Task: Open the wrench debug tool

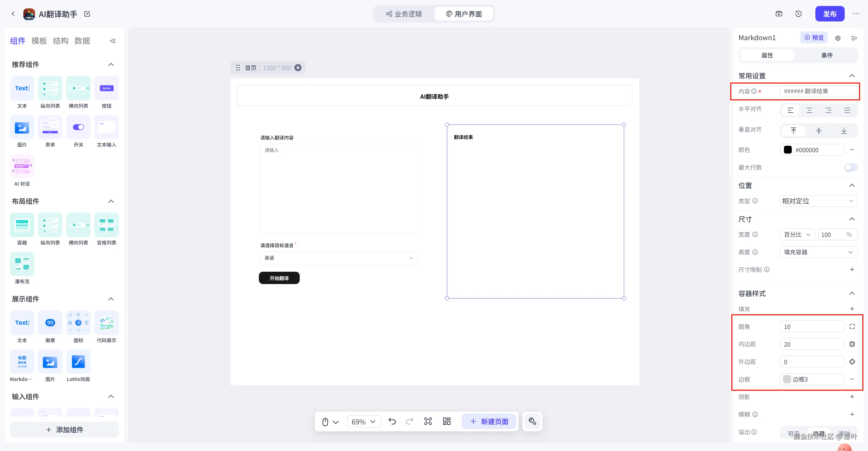Action: pos(532,421)
